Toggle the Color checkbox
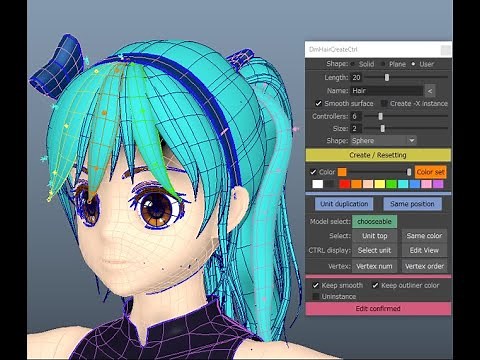This screenshot has width=480, height=360. pyautogui.click(x=313, y=172)
